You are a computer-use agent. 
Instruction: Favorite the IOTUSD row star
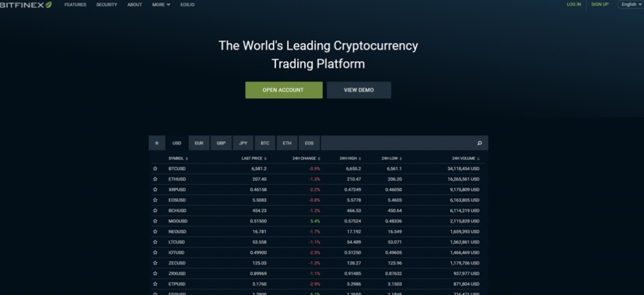155,252
